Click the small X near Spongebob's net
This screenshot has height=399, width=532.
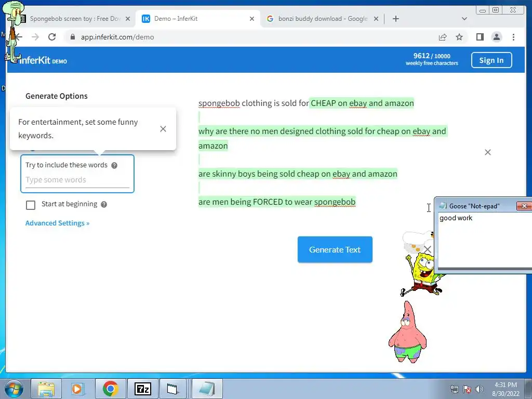click(x=428, y=249)
